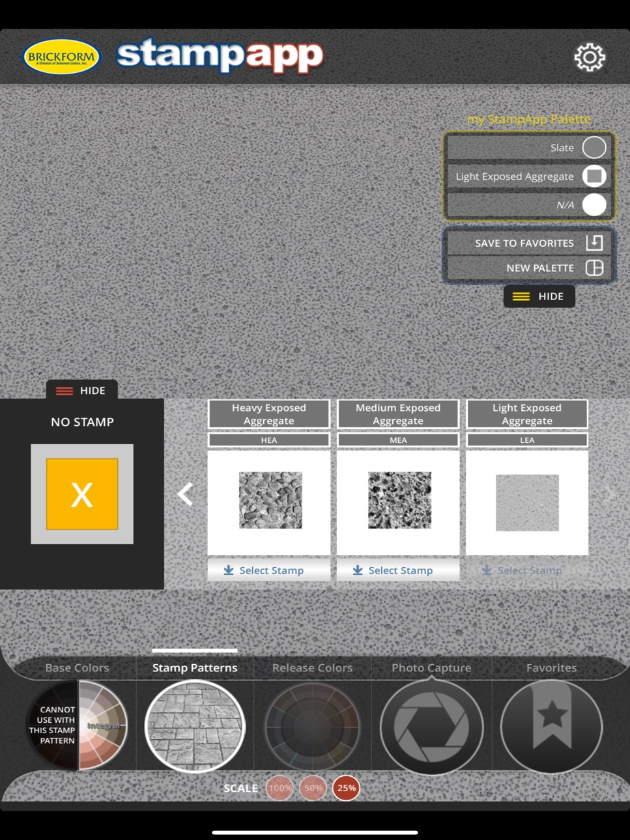Tap the Release Colors wheel icon
Screen dimensions: 630x840
[x=312, y=726]
